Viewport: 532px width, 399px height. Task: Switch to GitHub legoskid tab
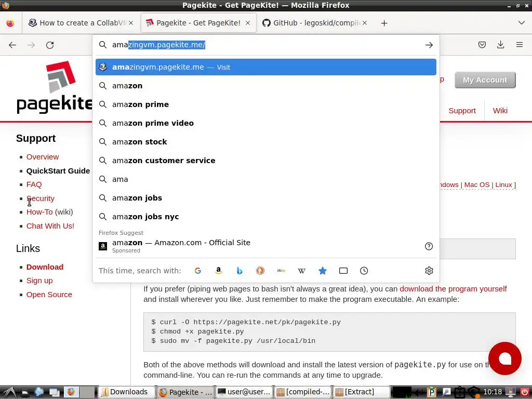click(x=314, y=23)
